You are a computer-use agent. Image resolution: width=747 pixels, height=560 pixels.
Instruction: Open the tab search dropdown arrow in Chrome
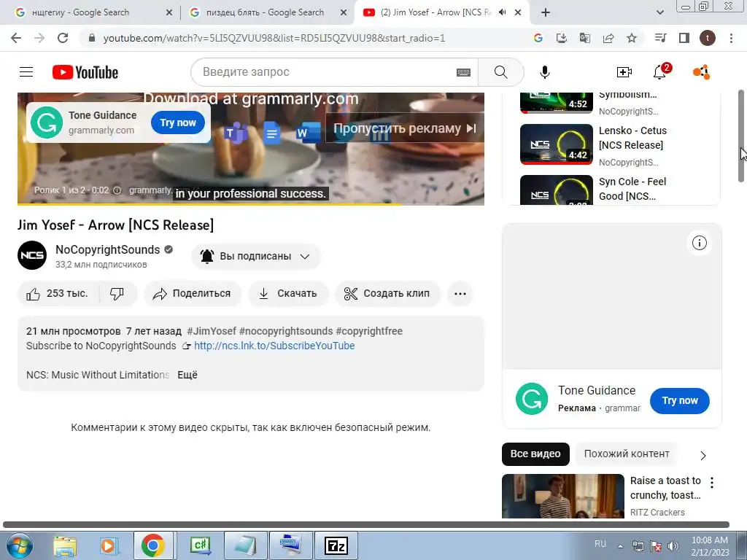(659, 12)
